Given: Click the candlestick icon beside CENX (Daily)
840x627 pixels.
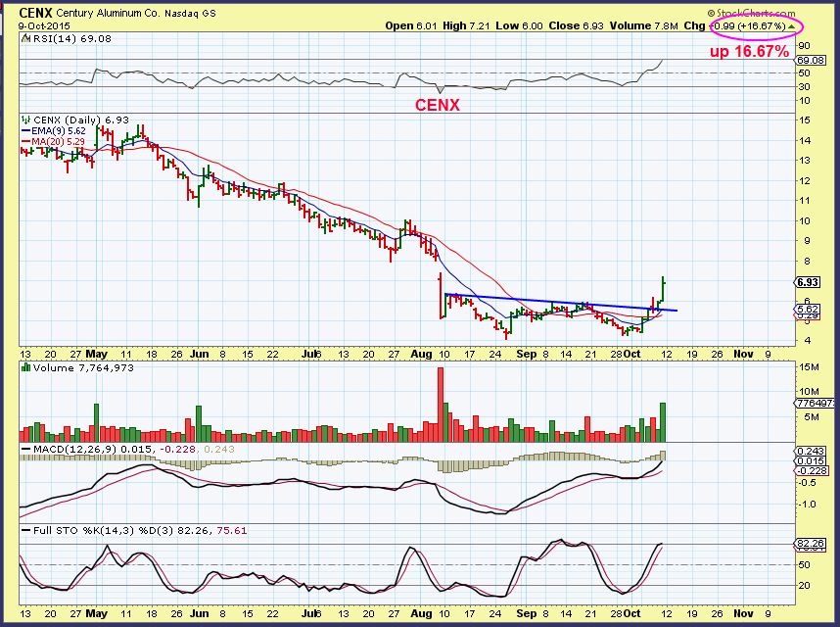Looking at the screenshot, I should [24, 120].
